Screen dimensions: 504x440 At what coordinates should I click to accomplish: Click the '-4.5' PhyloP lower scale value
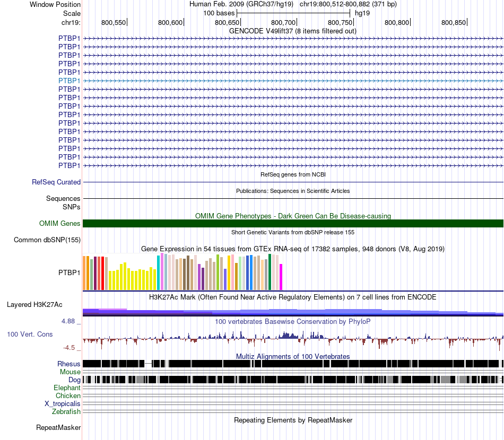click(x=69, y=348)
